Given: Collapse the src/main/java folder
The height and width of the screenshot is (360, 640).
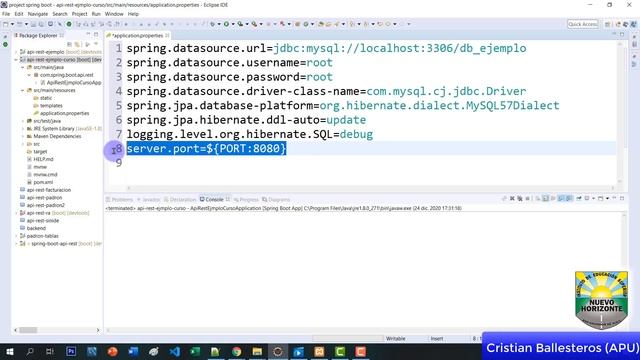Looking at the screenshot, I should 23,67.
